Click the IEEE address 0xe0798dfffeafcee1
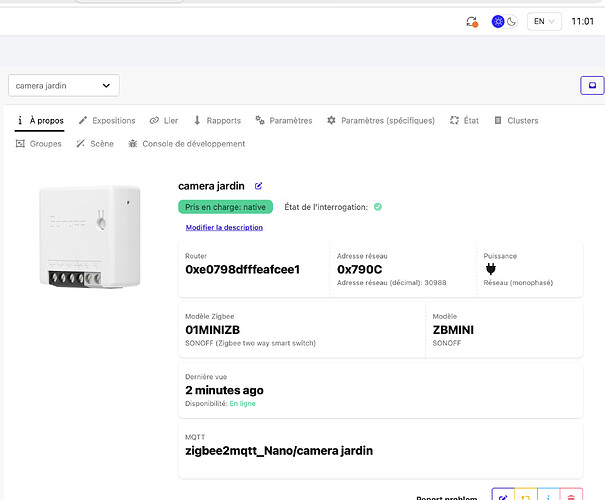Screen dimensions: 605x500 click(x=243, y=269)
